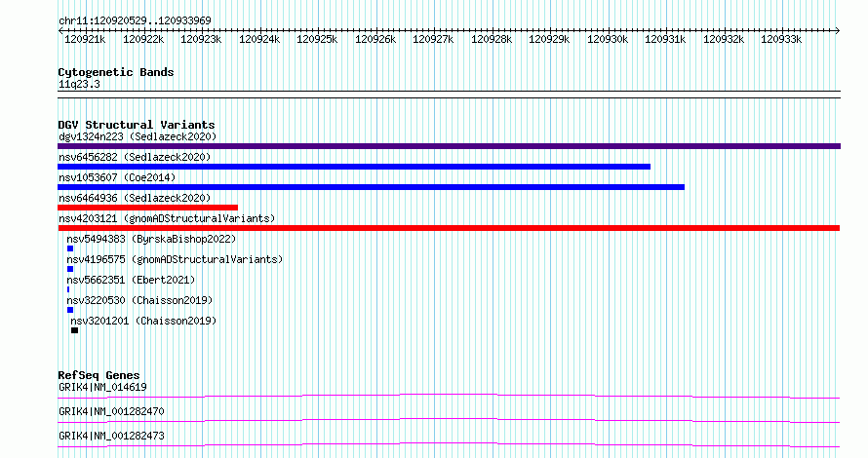
Task: Click the 120925k ruler position
Action: click(x=317, y=39)
